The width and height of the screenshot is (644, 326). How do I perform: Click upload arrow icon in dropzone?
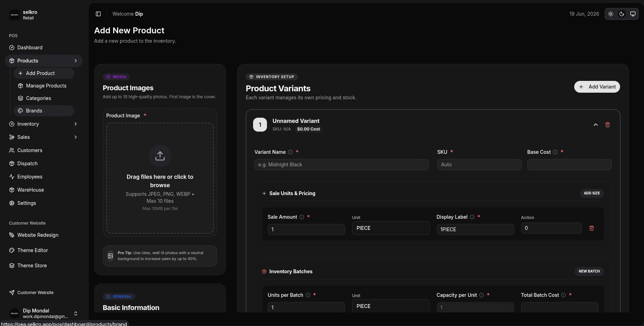[x=160, y=156]
